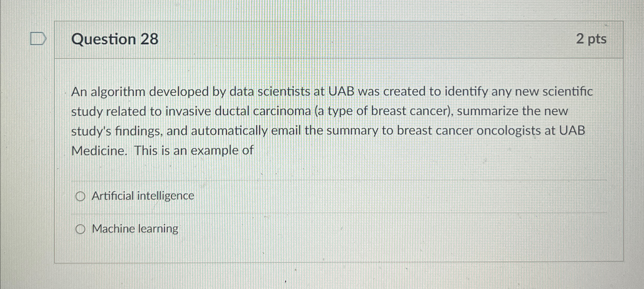Image resolution: width=644 pixels, height=289 pixels.
Task: Click the Machine learning answer text
Action: [135, 229]
